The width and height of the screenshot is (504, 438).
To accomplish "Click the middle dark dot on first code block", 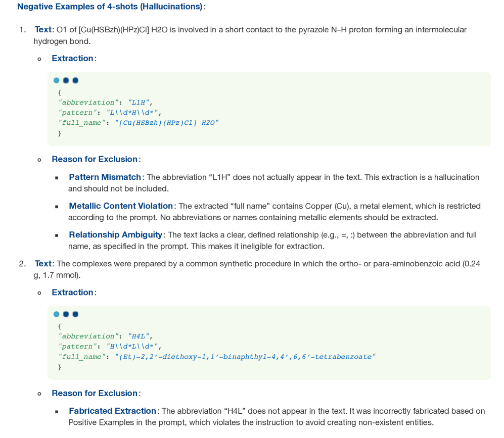I will 66,80.
